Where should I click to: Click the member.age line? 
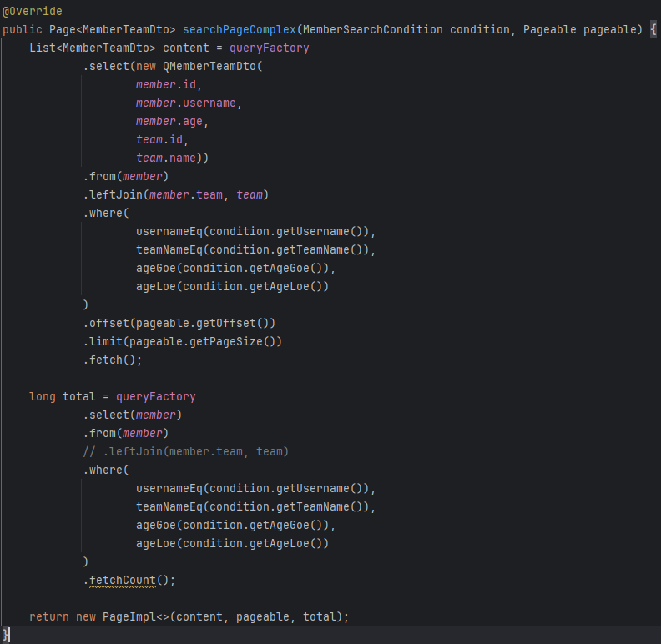(172, 122)
